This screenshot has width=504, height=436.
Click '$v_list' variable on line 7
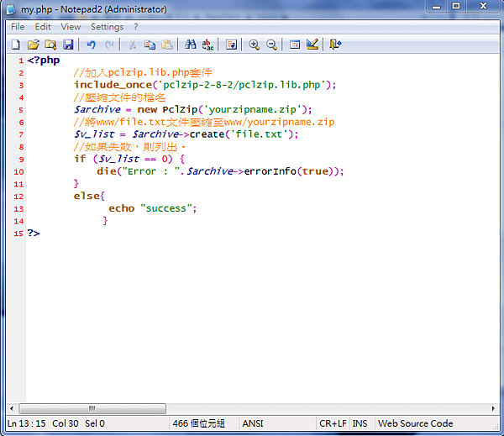click(94, 134)
